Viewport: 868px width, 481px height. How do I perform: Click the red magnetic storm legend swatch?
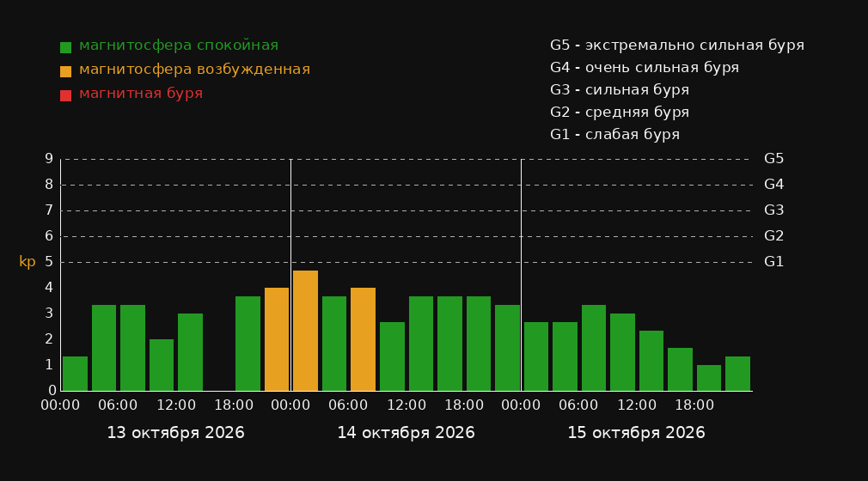[65, 95]
